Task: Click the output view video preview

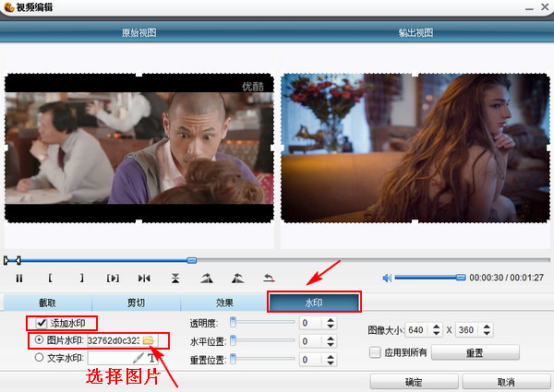Action: [415, 148]
